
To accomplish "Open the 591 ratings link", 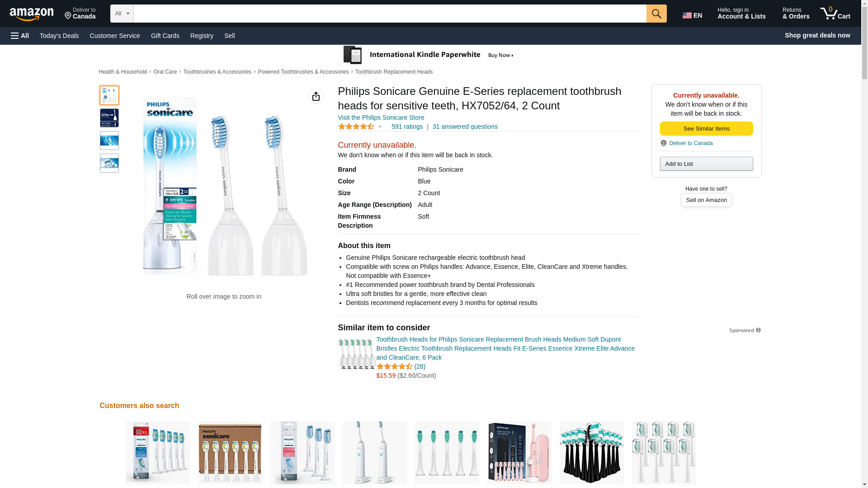I will pyautogui.click(x=407, y=127).
